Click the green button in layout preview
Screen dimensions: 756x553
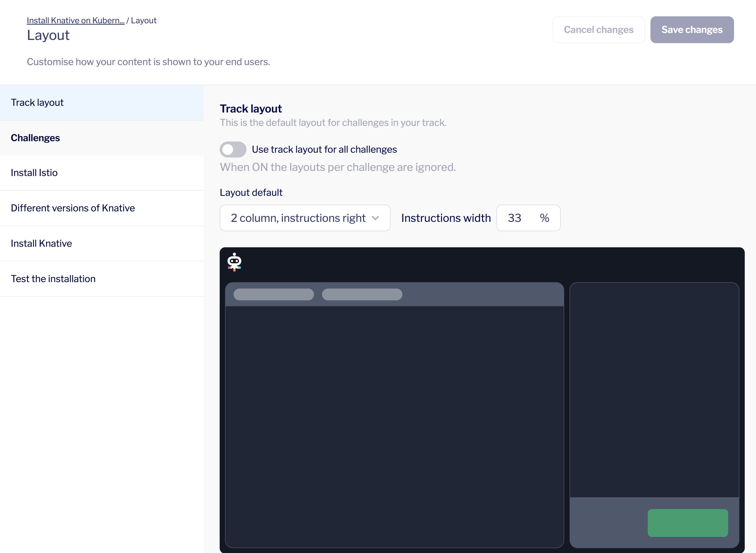[687, 523]
